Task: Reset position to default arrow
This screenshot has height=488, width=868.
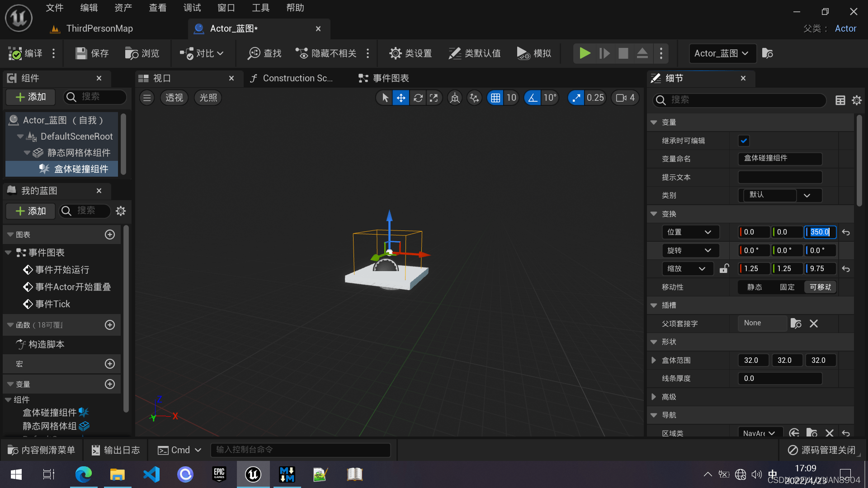Action: [846, 232]
